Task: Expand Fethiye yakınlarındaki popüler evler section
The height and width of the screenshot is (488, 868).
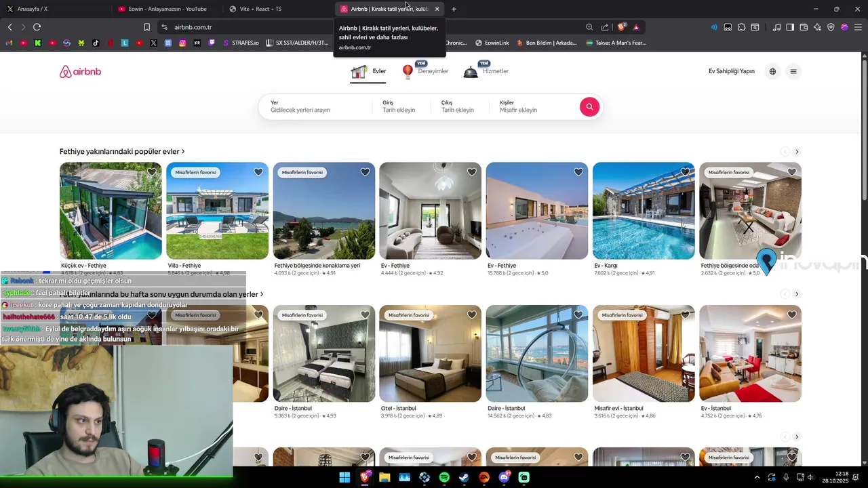Action: [122, 152]
